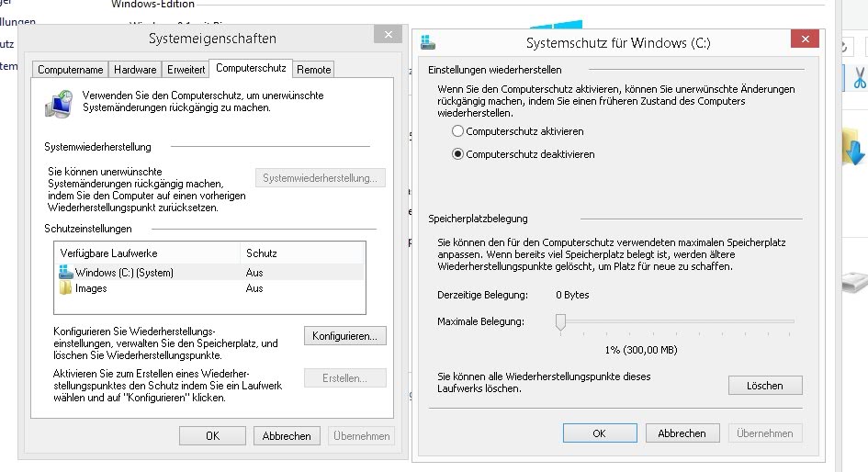This screenshot has height=472, width=868.
Task: Go to the Erweitert tab
Action: (x=186, y=69)
